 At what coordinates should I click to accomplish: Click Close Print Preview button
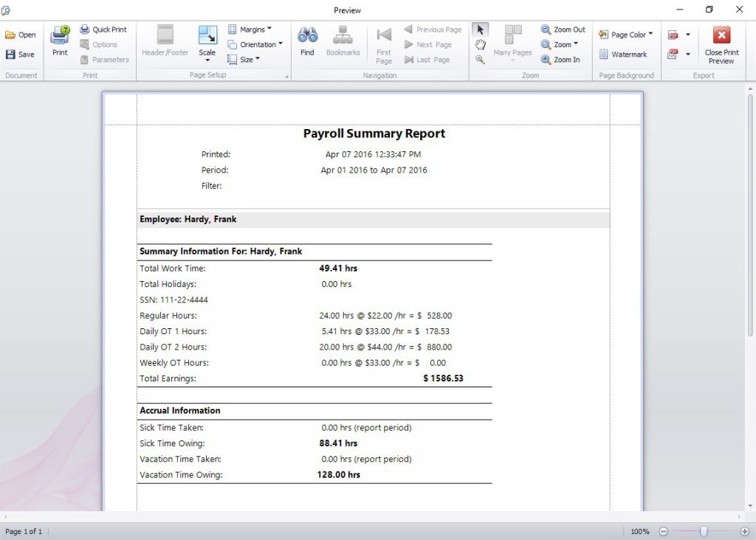pos(721,44)
